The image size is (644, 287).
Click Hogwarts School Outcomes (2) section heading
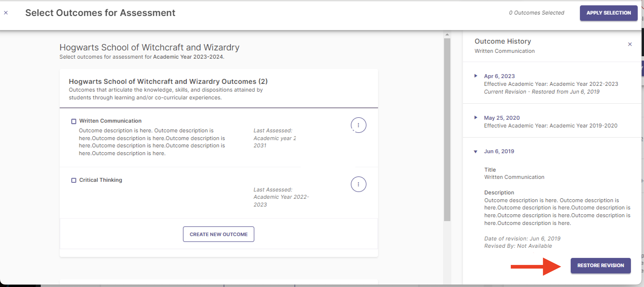168,81
